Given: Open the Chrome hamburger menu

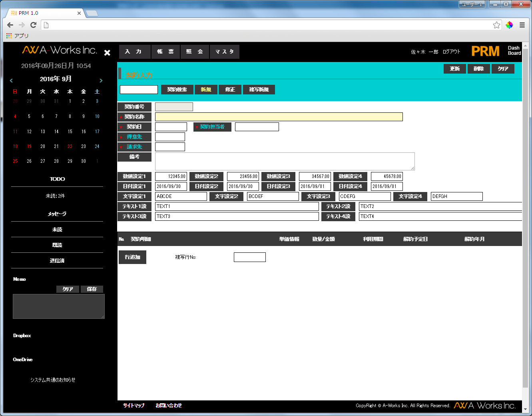Looking at the screenshot, I should (522, 25).
